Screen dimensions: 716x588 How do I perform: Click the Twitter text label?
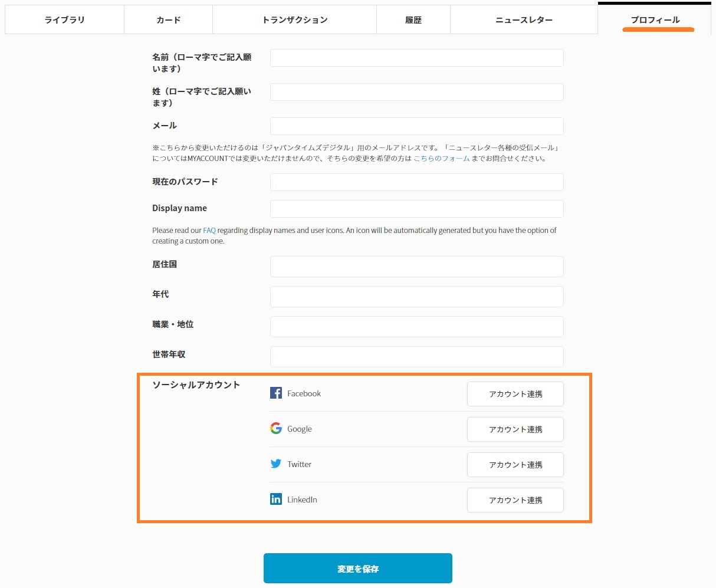[x=300, y=464]
